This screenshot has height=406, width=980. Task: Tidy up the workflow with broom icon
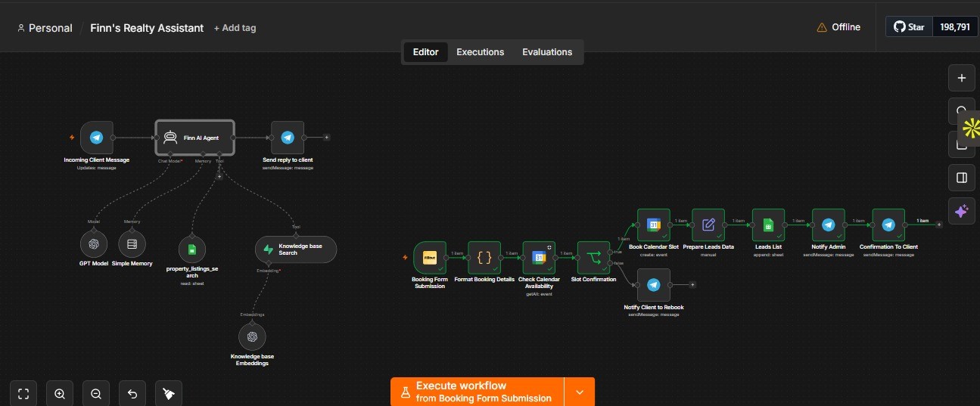169,393
